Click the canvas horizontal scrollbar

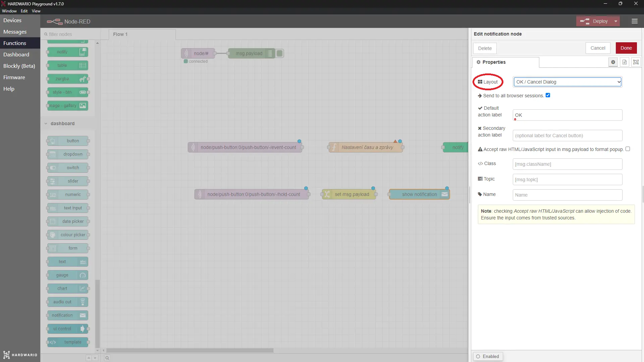point(190,350)
